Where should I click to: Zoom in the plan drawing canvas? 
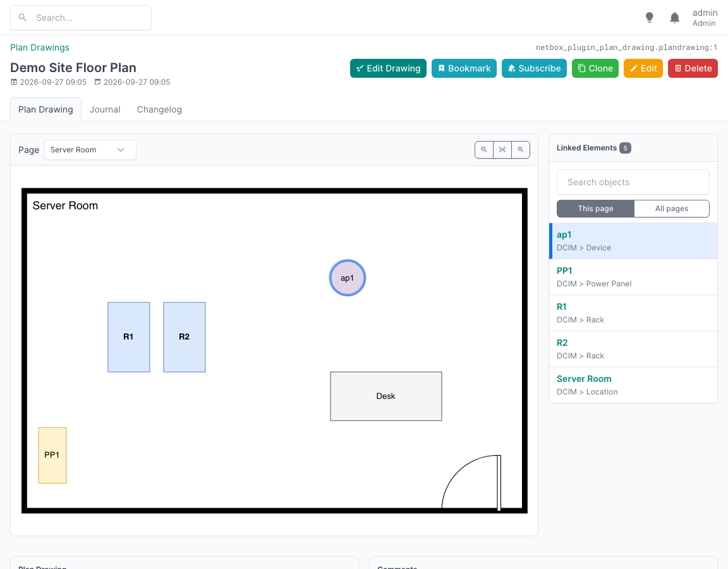(521, 150)
